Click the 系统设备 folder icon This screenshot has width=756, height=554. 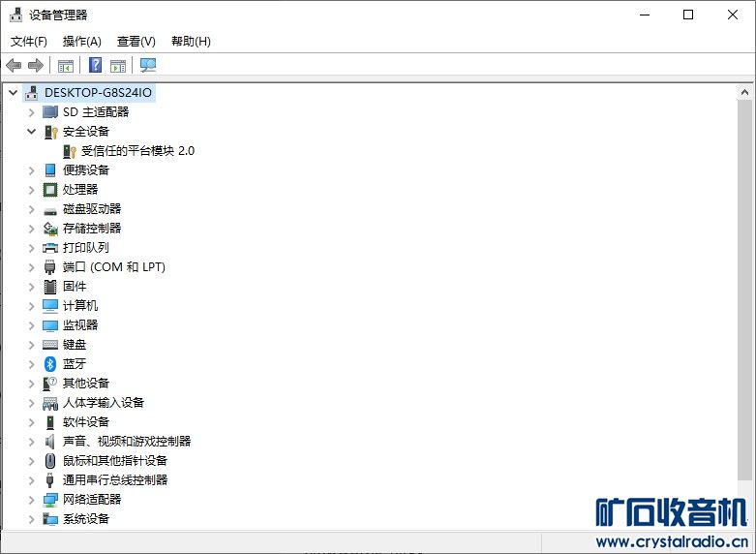coord(50,519)
